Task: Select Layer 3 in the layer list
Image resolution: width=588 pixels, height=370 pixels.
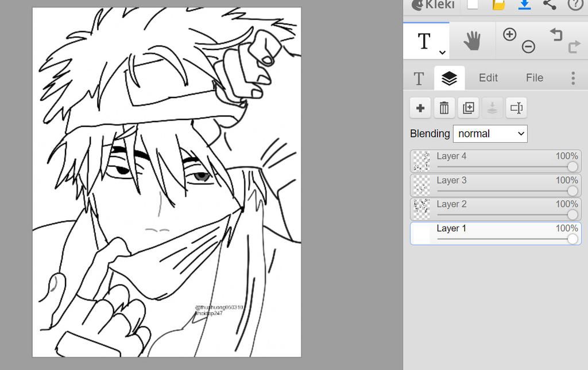Action: point(496,185)
